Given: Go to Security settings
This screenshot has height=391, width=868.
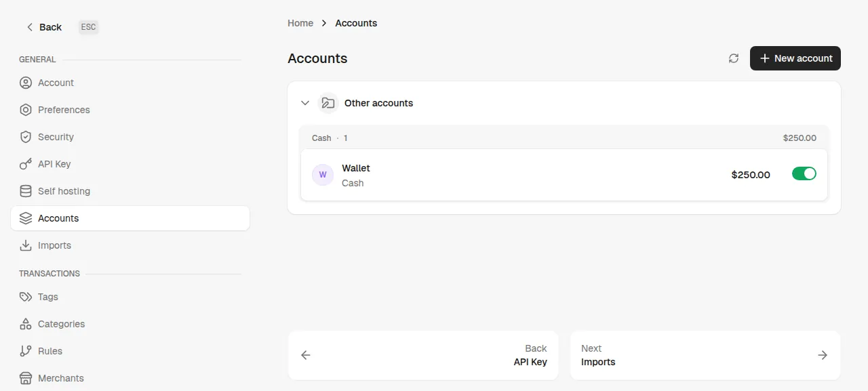Looking at the screenshot, I should point(130,137).
